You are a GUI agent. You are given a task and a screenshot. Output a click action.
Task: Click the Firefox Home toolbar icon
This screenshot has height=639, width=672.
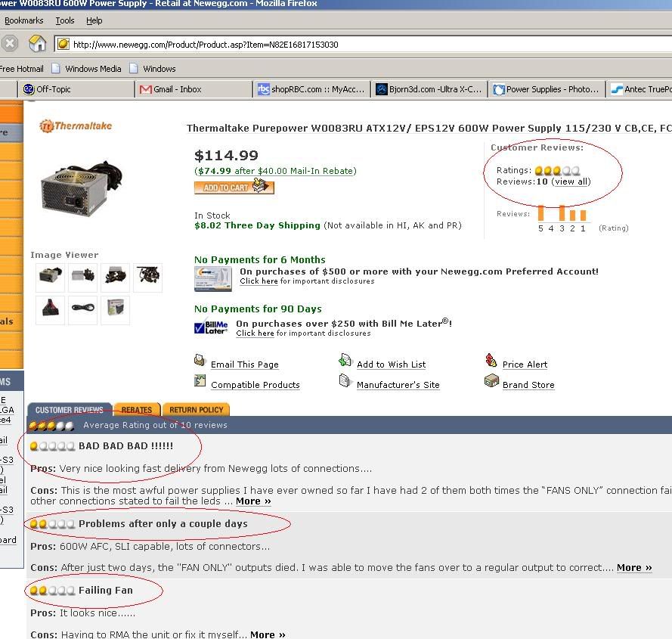click(37, 44)
